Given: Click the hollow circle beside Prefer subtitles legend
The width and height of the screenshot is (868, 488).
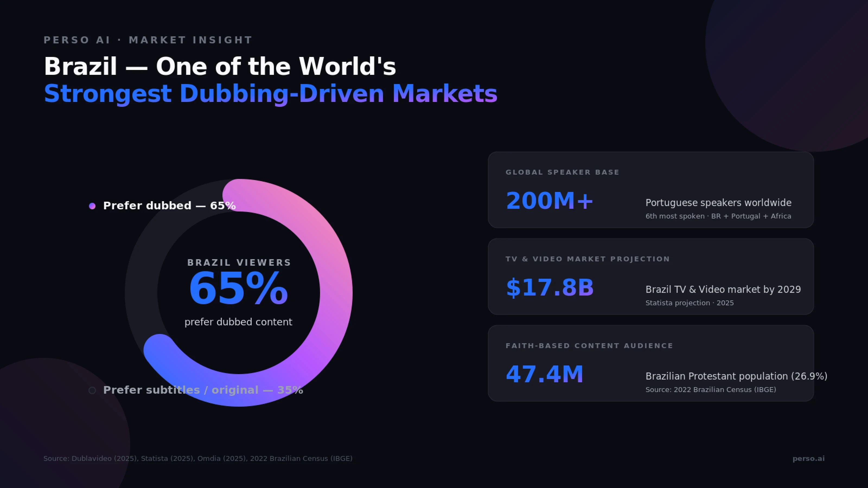Looking at the screenshot, I should [x=92, y=390].
